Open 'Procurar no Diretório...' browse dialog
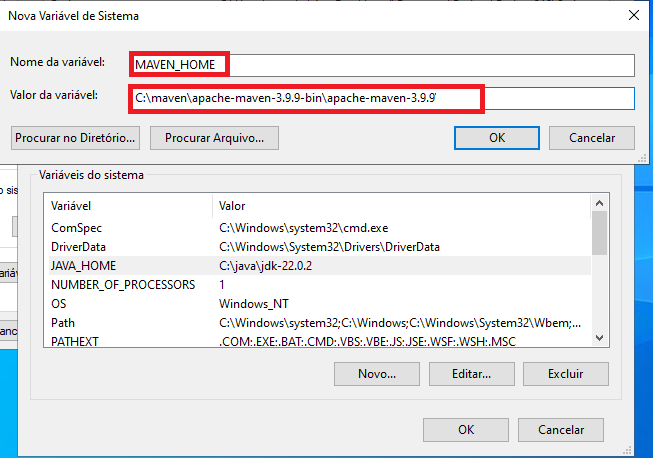The width and height of the screenshot is (653, 458). [75, 138]
